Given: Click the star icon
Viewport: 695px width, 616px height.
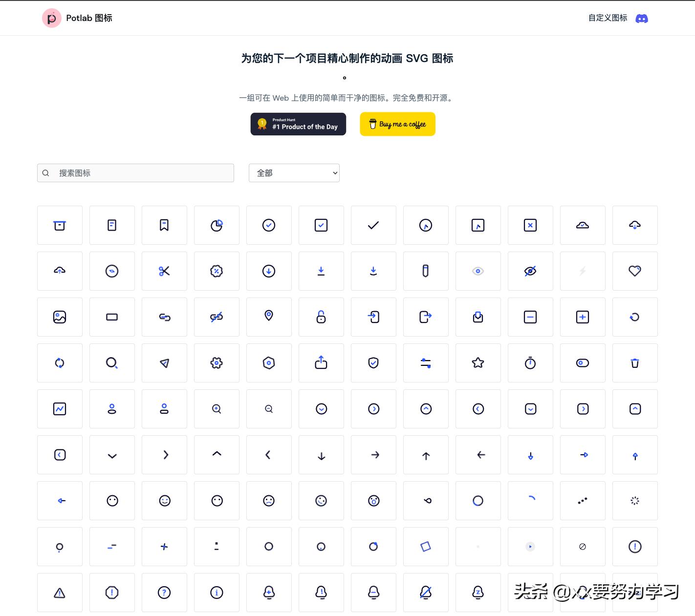Looking at the screenshot, I should point(478,363).
